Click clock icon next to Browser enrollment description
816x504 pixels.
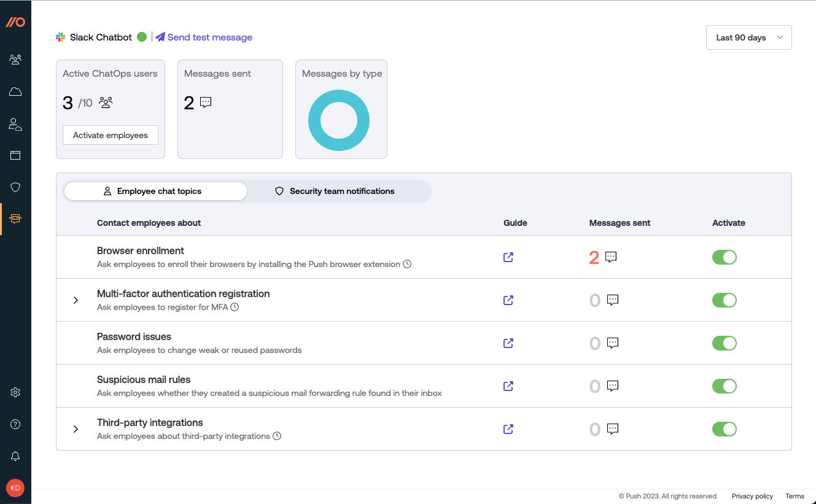pos(407,265)
